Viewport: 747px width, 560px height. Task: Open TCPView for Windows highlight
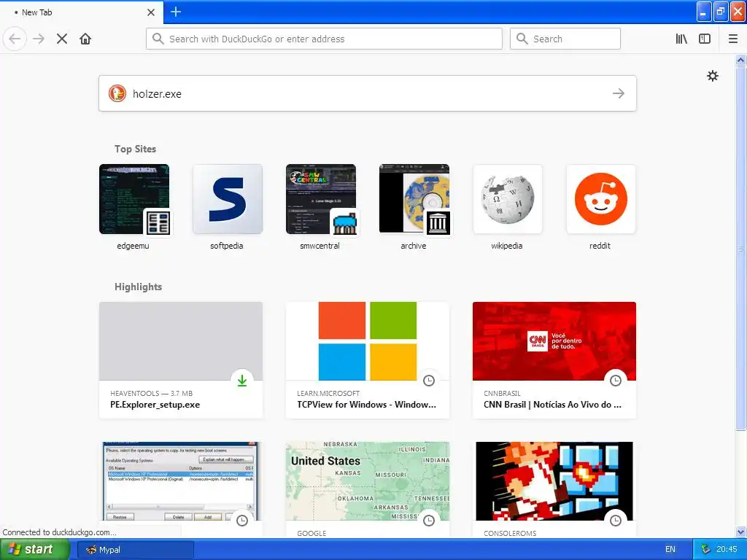click(368, 360)
